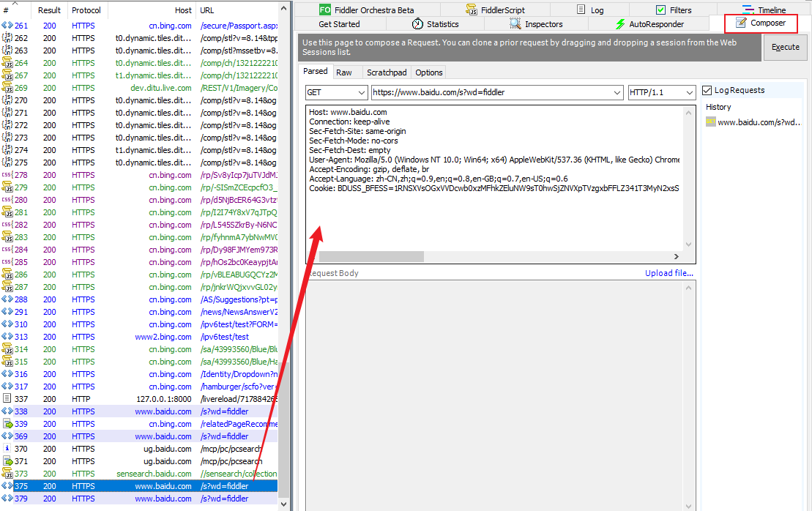Select session 338 host www.baidu.com
The height and width of the screenshot is (511, 812).
tap(163, 411)
